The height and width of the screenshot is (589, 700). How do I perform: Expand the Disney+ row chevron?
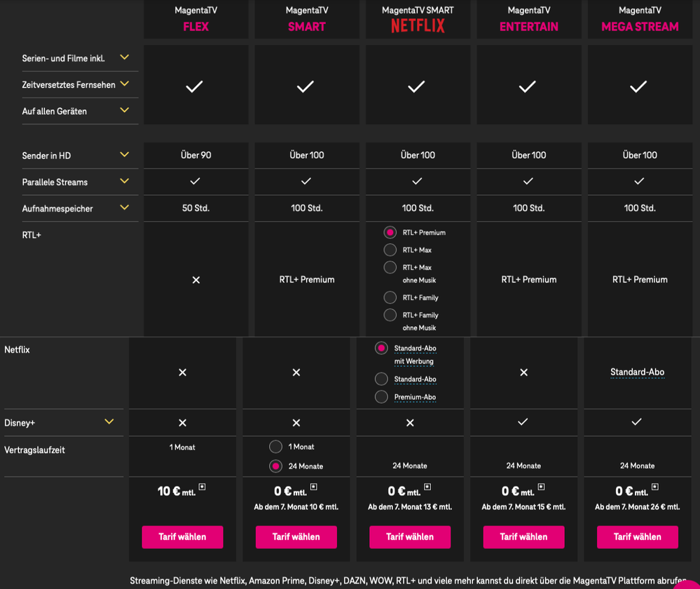point(109,422)
